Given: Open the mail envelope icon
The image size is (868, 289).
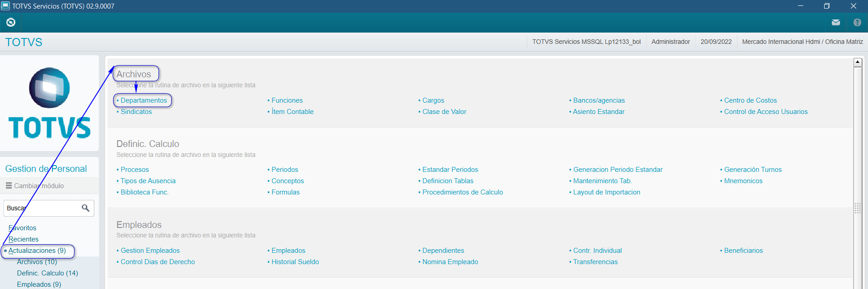Looking at the screenshot, I should (x=836, y=22).
